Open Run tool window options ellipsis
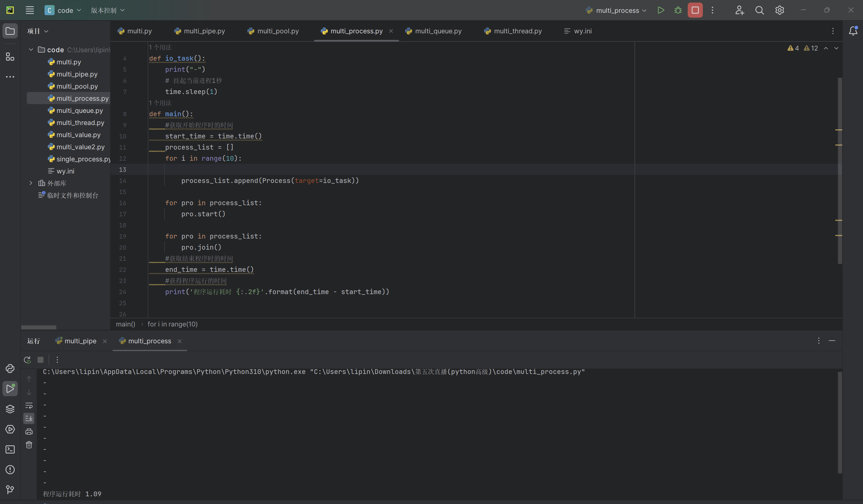This screenshot has height=504, width=863. (819, 341)
